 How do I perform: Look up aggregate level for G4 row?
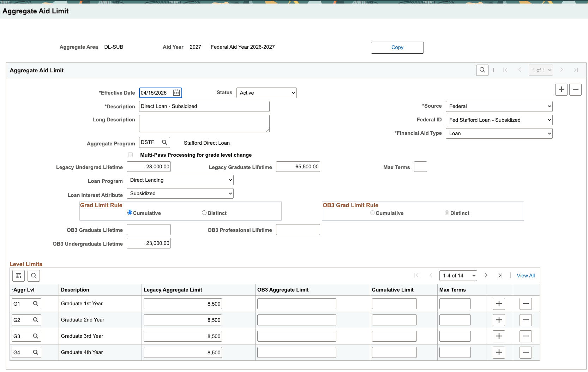tap(36, 352)
